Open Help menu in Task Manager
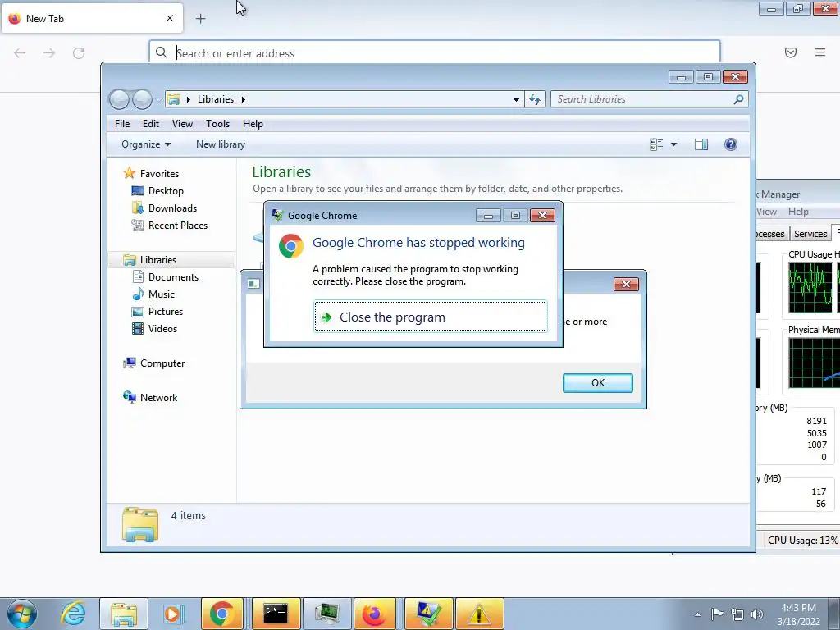The image size is (840, 630). [798, 212]
